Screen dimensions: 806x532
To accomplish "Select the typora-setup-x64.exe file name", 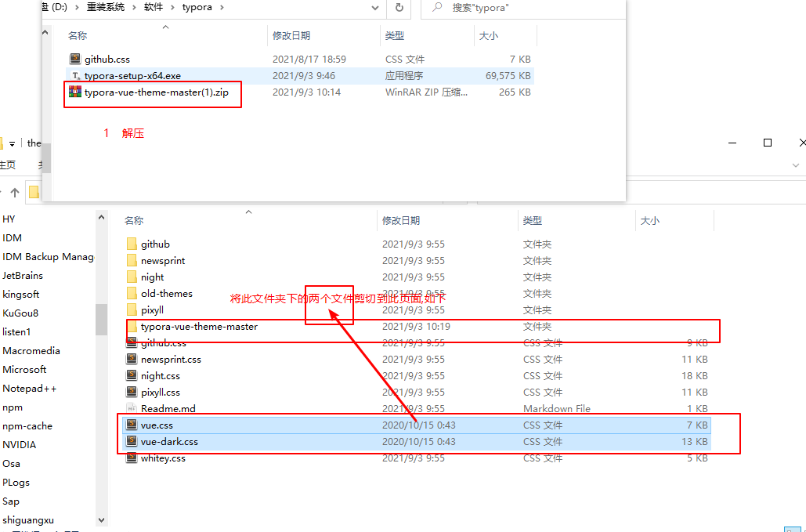I will click(x=132, y=76).
